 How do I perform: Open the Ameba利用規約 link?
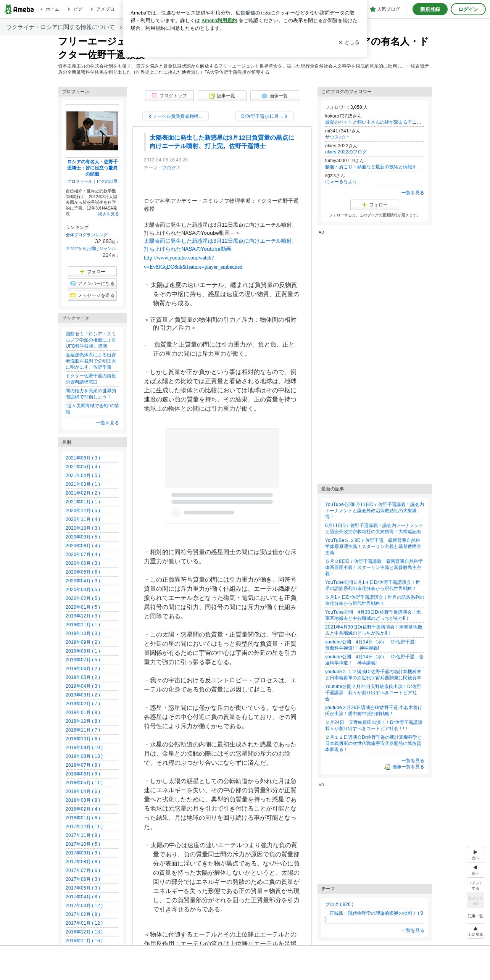pyautogui.click(x=219, y=21)
